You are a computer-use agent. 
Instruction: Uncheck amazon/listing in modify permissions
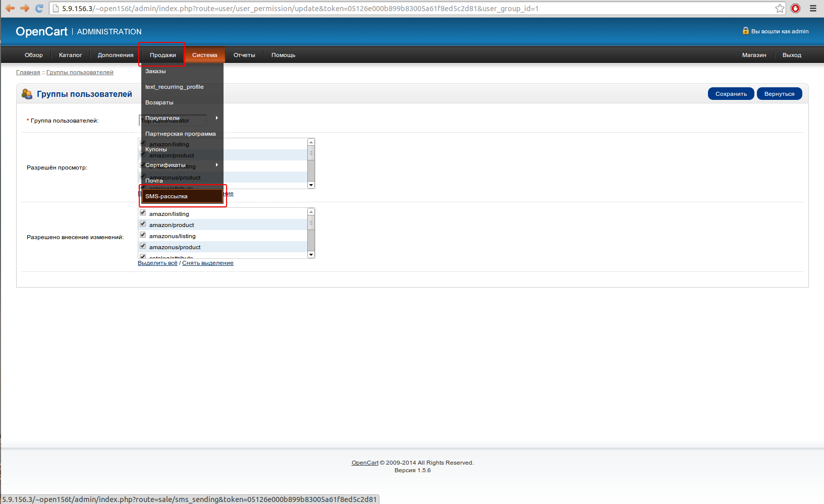click(143, 213)
